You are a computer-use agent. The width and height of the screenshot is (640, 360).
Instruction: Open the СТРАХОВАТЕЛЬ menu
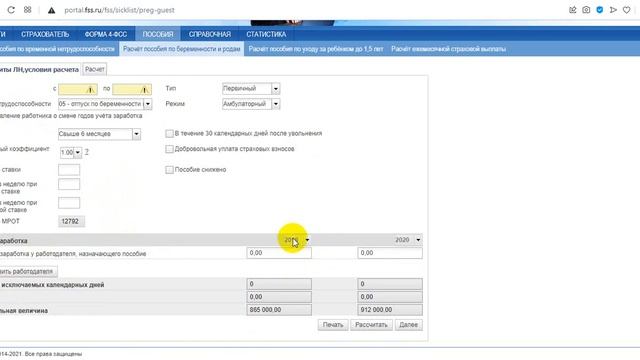point(45,34)
